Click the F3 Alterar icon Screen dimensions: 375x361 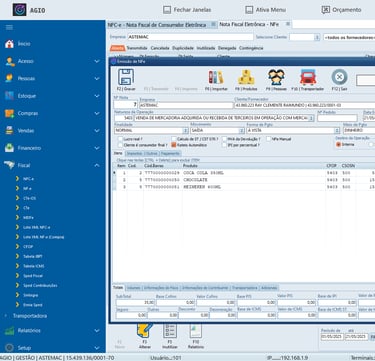pyautogui.click(x=145, y=331)
